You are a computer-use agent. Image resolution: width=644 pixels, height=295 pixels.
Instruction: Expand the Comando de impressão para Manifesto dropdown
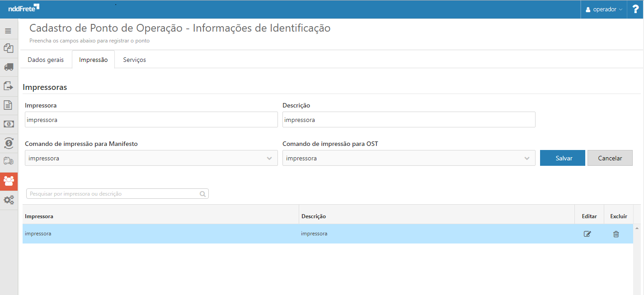(269, 159)
